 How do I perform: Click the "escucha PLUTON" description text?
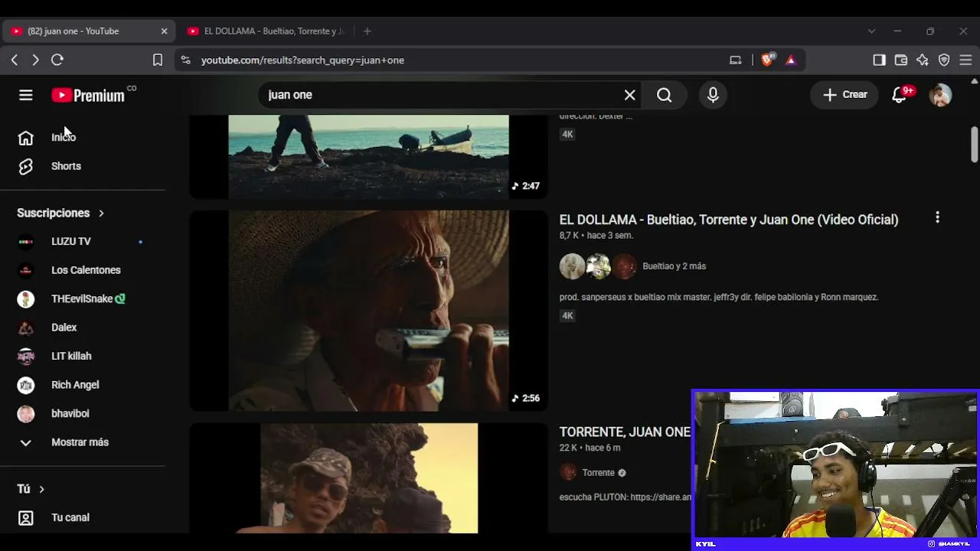tap(626, 497)
